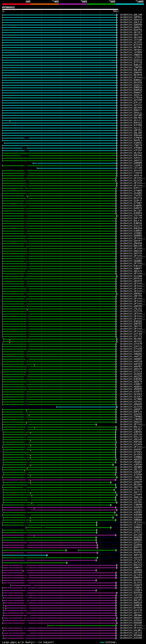Open hit UniRef100_A8J914

pos(131,153)
